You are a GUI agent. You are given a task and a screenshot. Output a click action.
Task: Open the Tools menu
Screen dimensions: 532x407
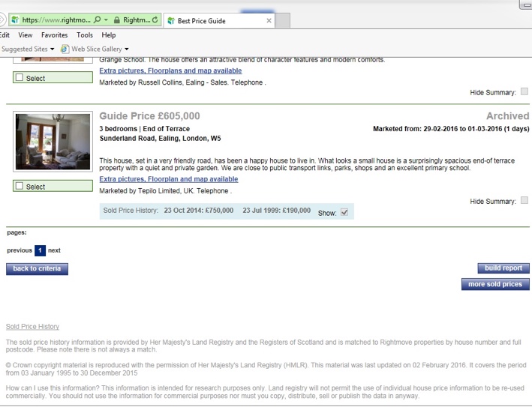pyautogui.click(x=85, y=35)
